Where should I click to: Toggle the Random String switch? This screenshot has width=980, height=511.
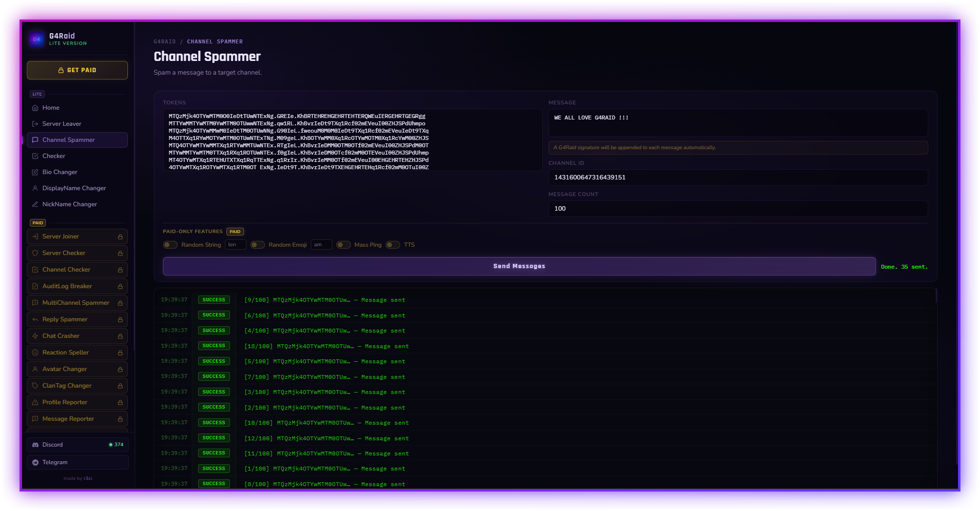[170, 245]
